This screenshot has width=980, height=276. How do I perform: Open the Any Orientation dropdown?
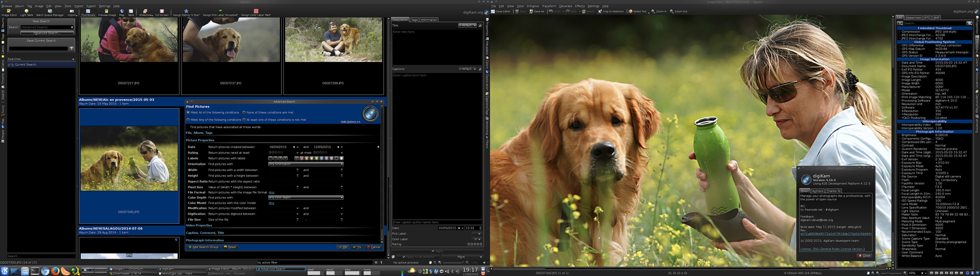pos(305,164)
